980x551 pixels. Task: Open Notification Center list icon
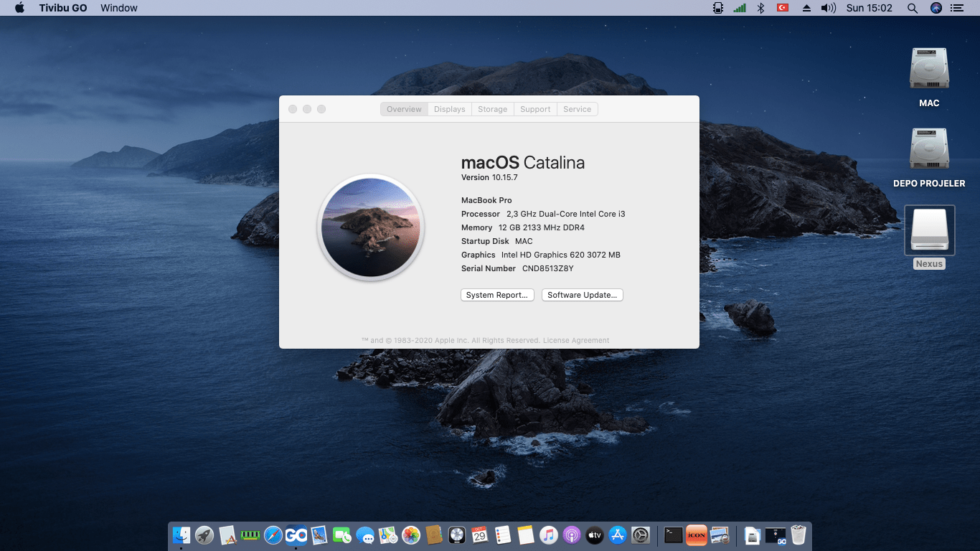[957, 8]
